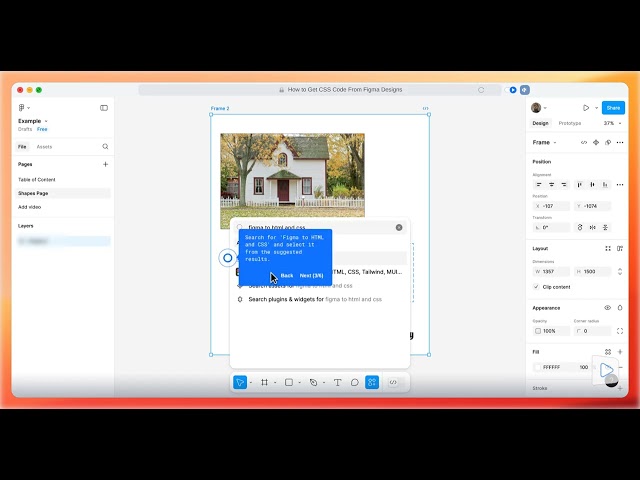
Task: Click the Share button
Action: (613, 108)
